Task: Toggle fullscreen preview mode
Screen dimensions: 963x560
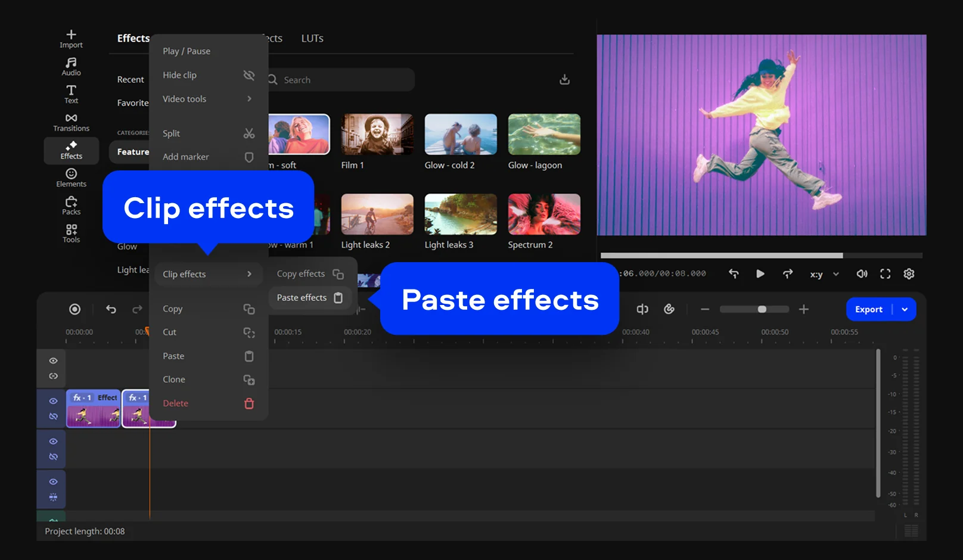Action: [886, 274]
